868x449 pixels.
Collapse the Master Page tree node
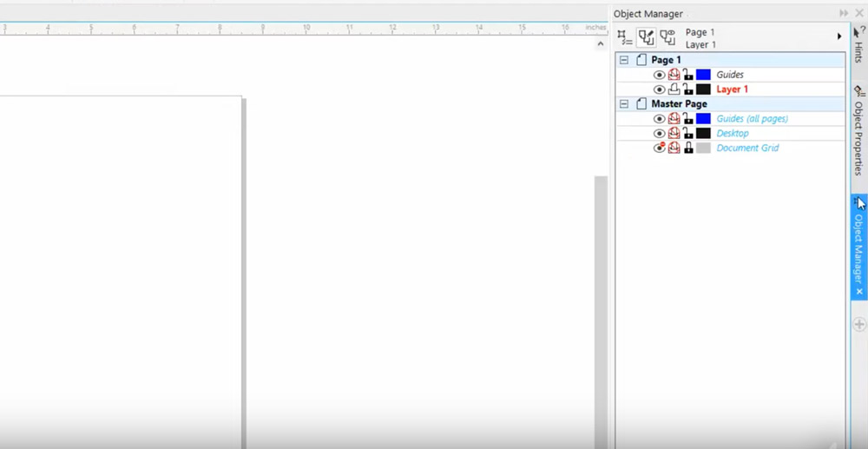pyautogui.click(x=624, y=104)
